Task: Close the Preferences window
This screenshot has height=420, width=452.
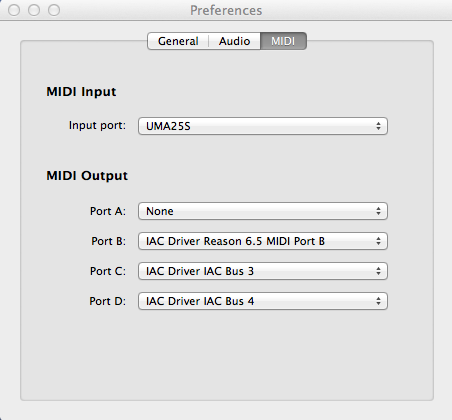Action: 14,10
